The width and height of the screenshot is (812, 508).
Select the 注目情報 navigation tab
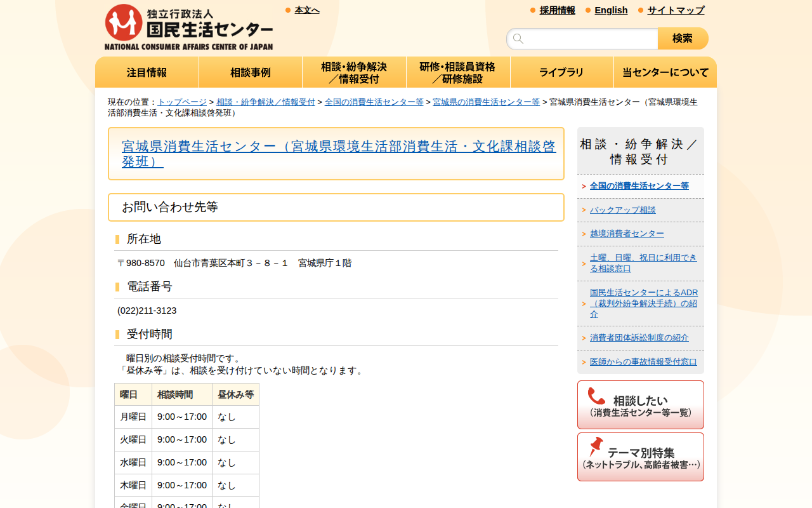click(x=147, y=72)
